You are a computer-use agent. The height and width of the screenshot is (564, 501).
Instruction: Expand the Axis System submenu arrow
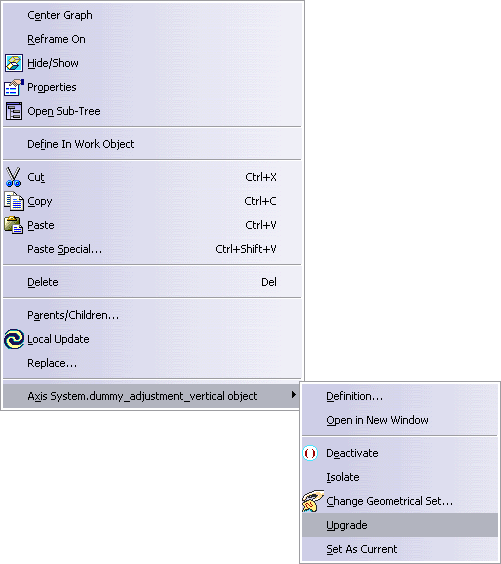click(294, 395)
